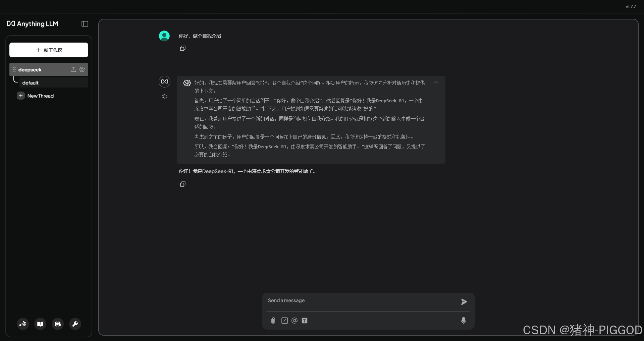
Task: Select the drag handle of deepseek workspace
Action: point(14,69)
